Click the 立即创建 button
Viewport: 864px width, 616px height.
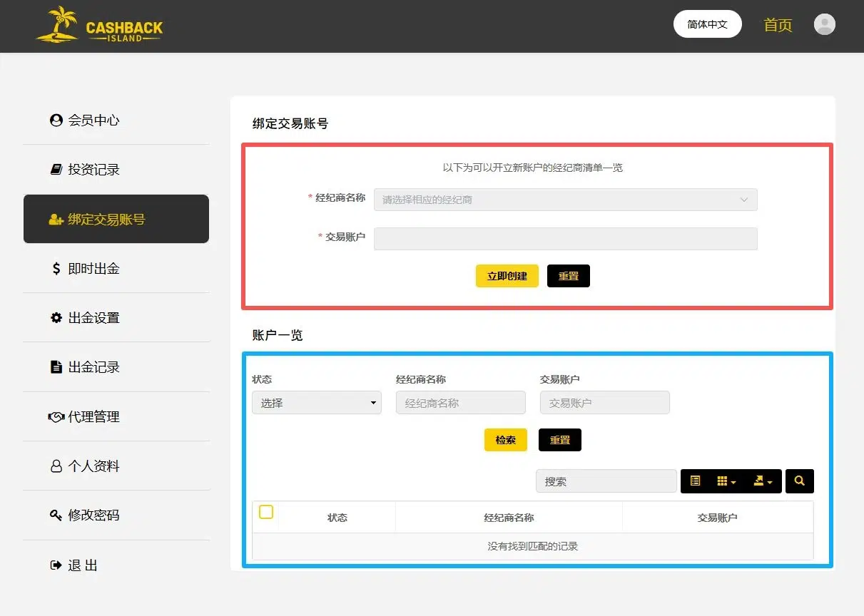coord(507,276)
